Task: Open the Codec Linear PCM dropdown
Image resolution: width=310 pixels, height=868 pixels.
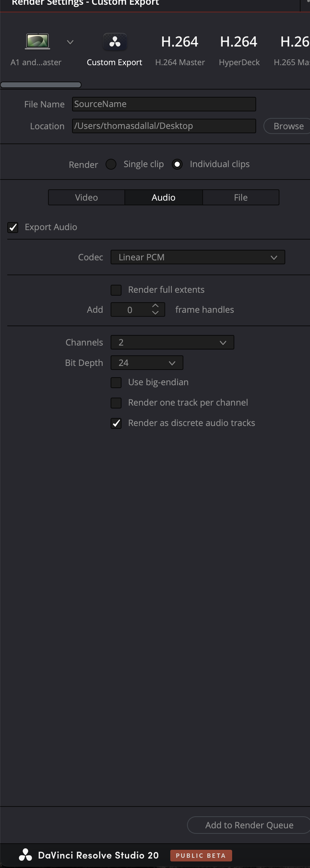Action: 198,257
